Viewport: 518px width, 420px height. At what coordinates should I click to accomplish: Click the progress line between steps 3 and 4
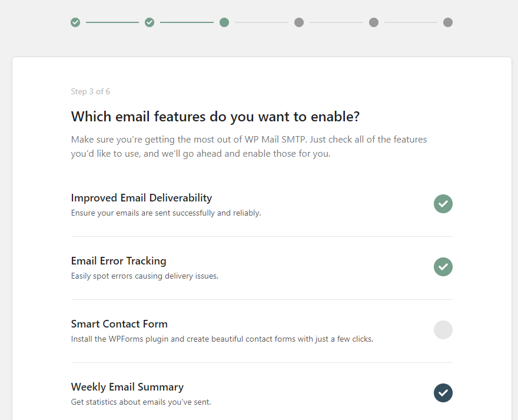coord(261,22)
